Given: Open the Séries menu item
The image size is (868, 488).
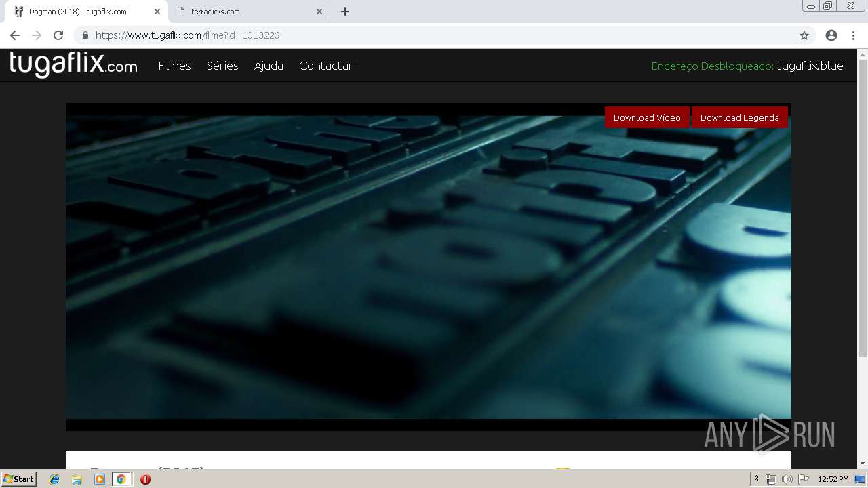Looking at the screenshot, I should pos(222,66).
